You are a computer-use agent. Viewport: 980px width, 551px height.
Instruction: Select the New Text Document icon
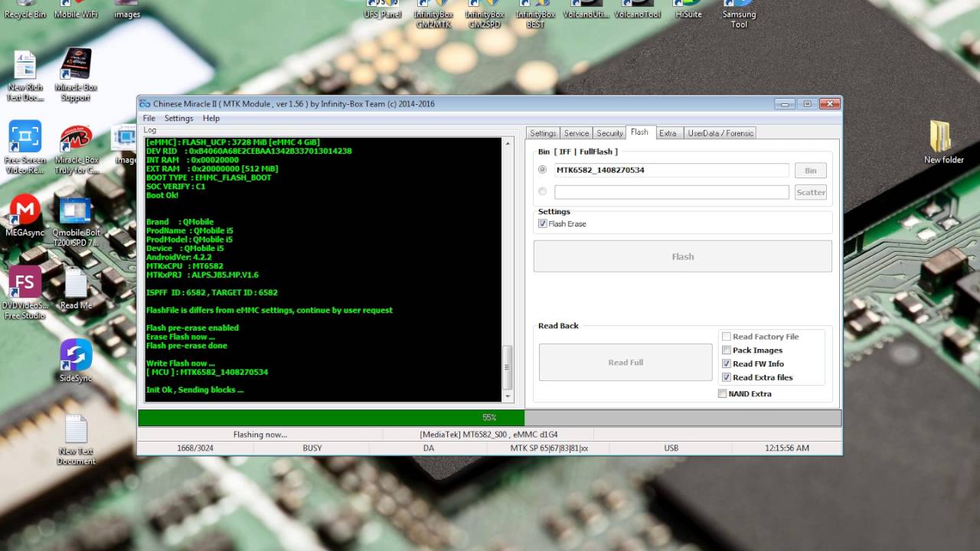pyautogui.click(x=76, y=439)
